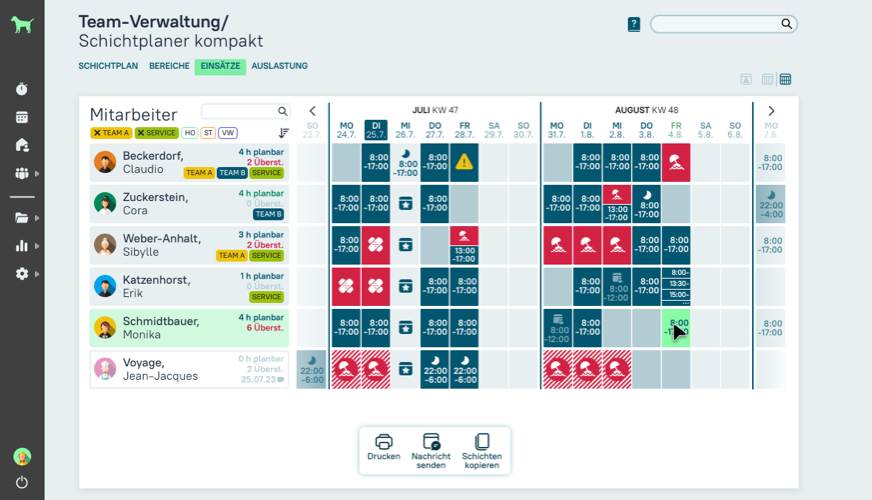Select the compact grid view icon
This screenshot has width=872, height=500.
[x=786, y=79]
